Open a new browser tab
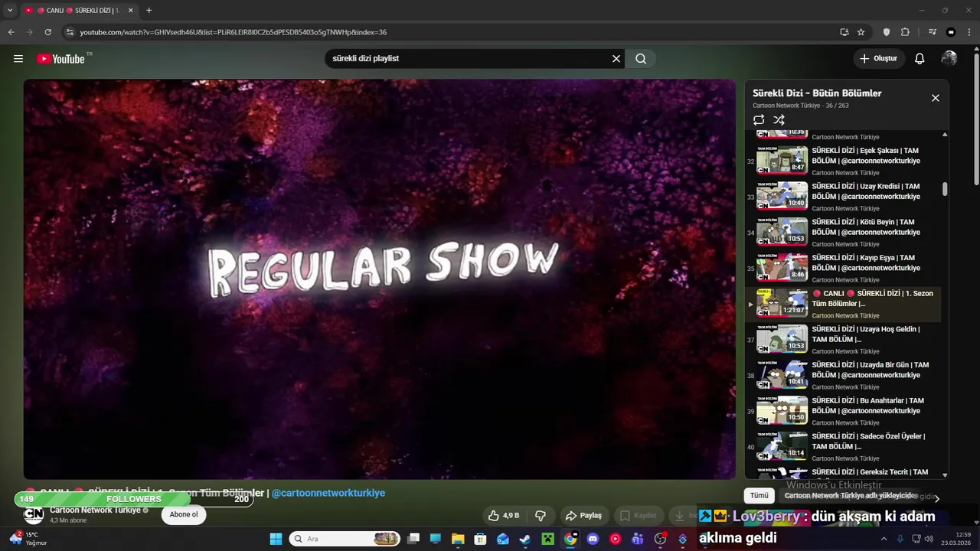The height and width of the screenshot is (551, 980). click(149, 10)
